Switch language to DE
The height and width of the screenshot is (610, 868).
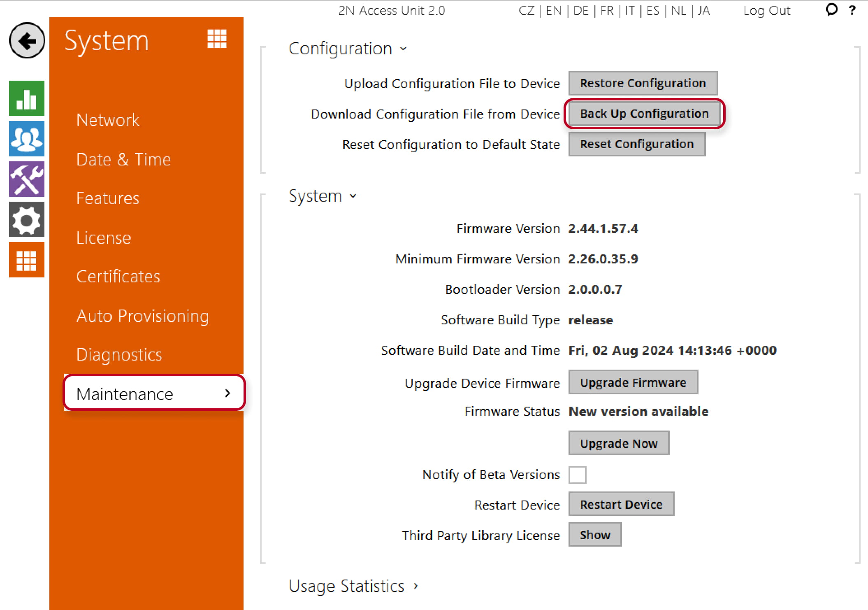pos(581,10)
